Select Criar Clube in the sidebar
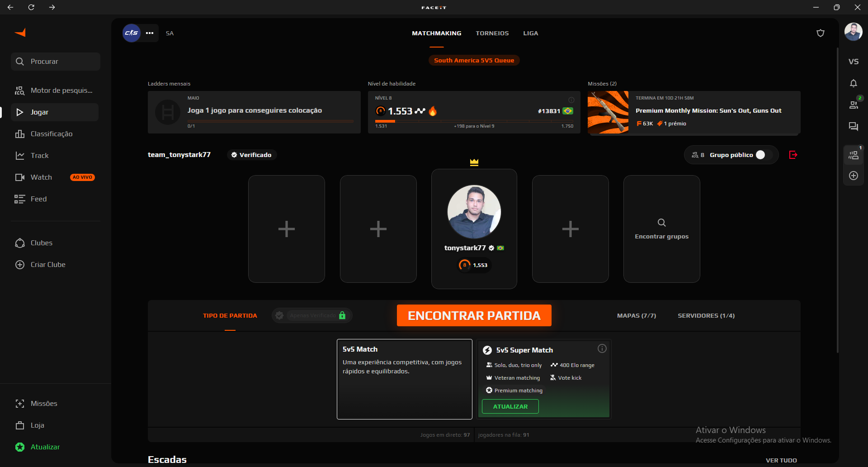Screen dimensions: 868x467 click(55, 265)
